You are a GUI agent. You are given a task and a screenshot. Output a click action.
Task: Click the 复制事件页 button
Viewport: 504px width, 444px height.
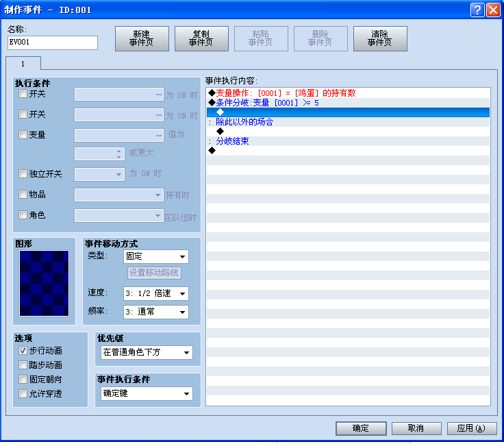201,38
